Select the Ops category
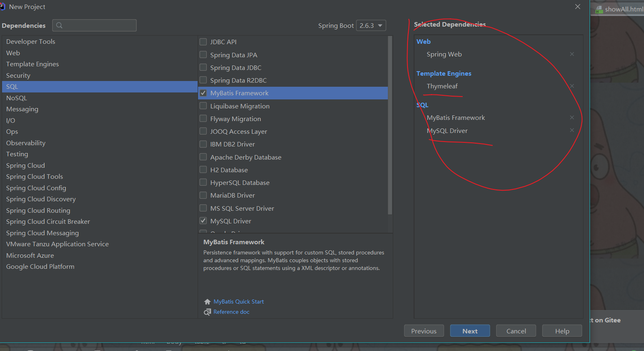The height and width of the screenshot is (351, 644). coord(100,132)
